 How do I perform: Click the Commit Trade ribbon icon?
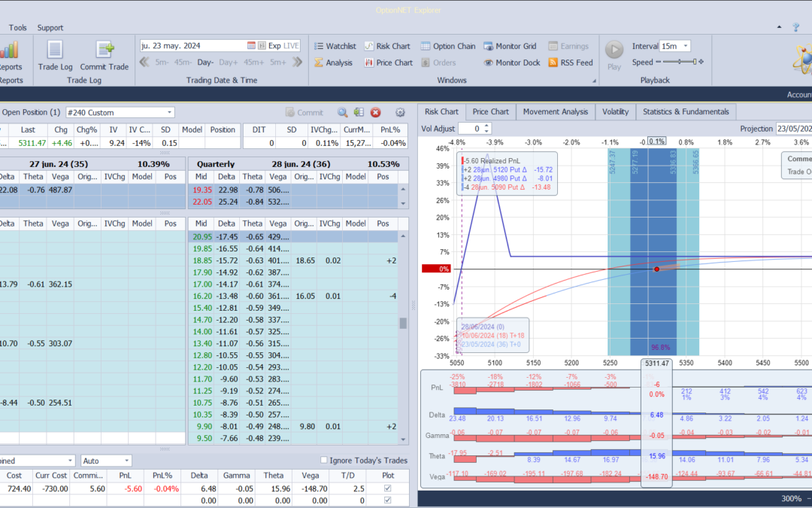pos(105,55)
